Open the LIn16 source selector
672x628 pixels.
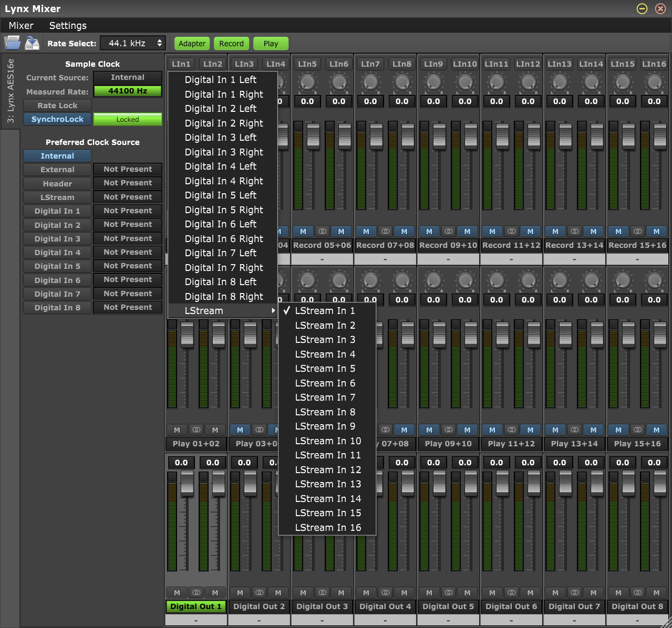click(x=654, y=64)
